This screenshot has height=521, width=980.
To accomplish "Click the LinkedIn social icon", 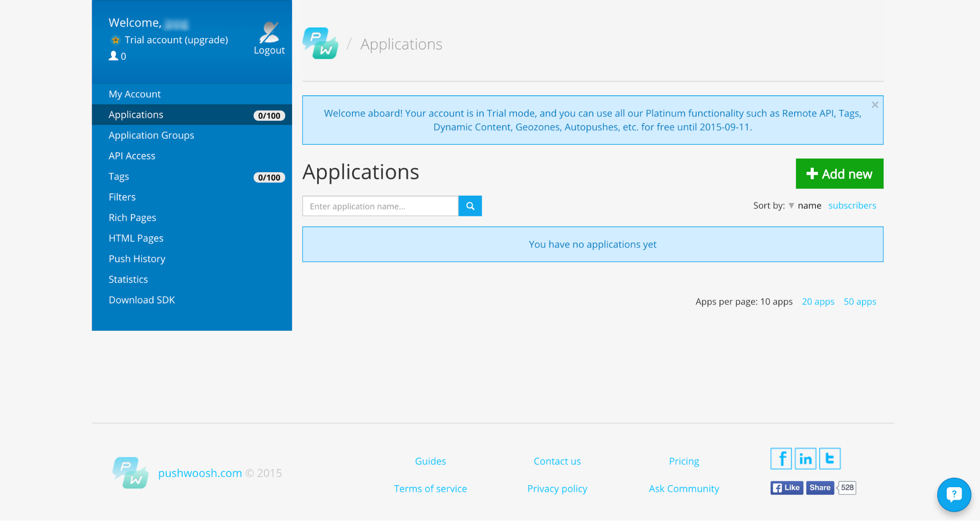I will 805,458.
